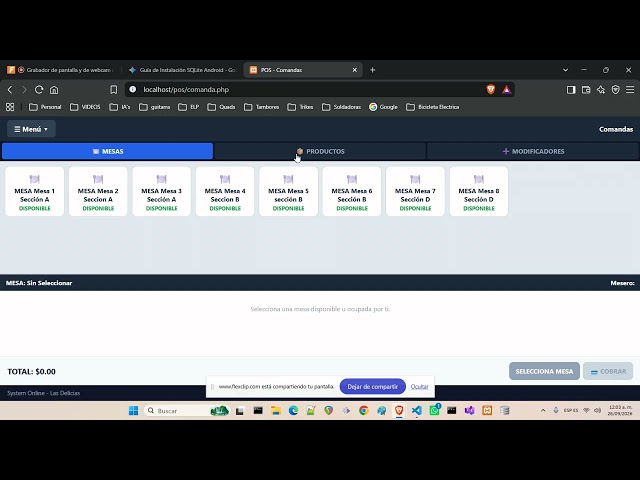Click the bookmark this page icon

(x=113, y=89)
